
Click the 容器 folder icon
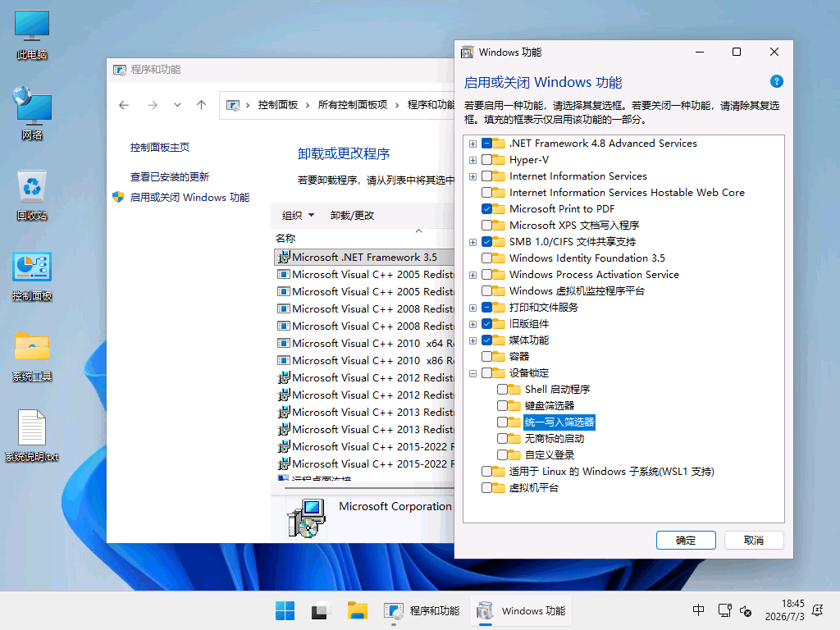499,356
